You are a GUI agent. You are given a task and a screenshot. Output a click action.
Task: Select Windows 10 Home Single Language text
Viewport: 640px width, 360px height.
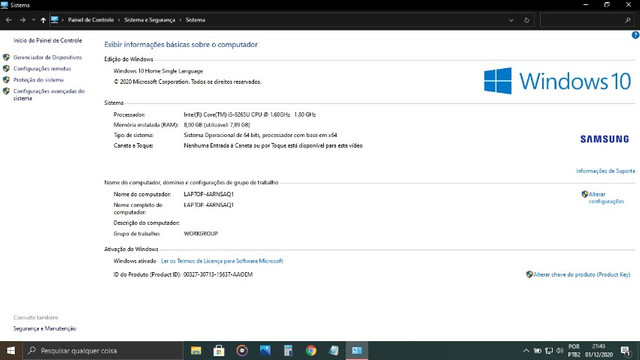pos(158,71)
